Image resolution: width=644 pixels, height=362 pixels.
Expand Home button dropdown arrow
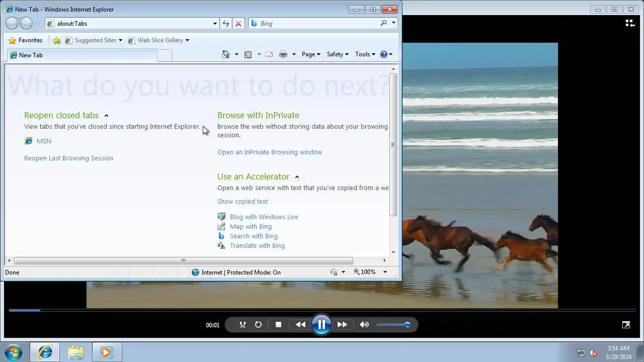[236, 54]
